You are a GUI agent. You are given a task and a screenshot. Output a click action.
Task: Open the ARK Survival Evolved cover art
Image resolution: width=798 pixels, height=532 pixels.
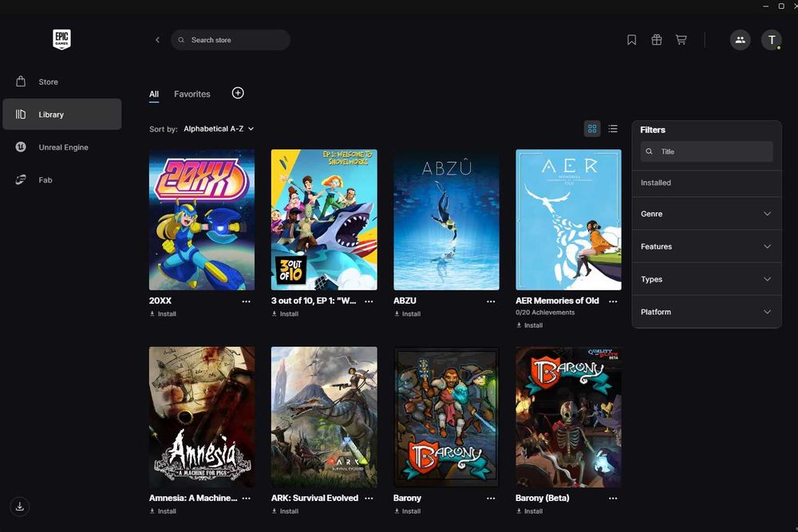(x=324, y=417)
